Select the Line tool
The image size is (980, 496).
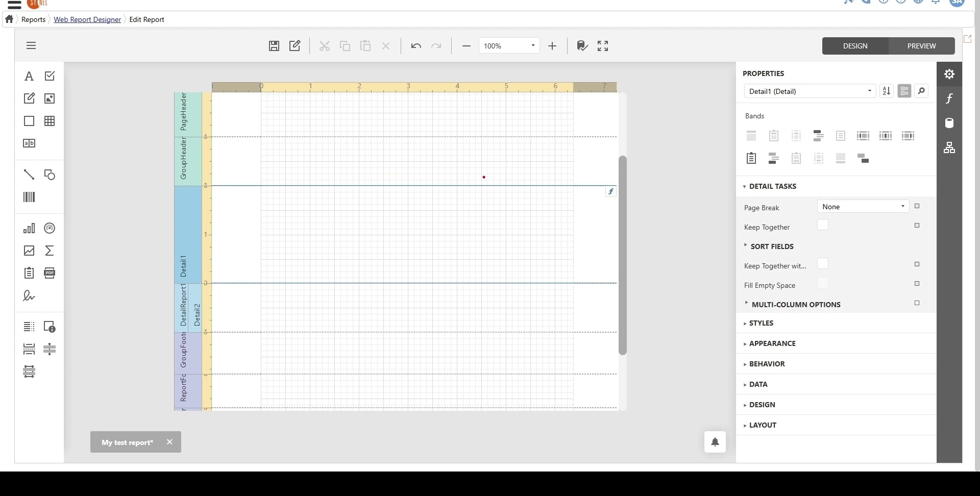point(29,175)
